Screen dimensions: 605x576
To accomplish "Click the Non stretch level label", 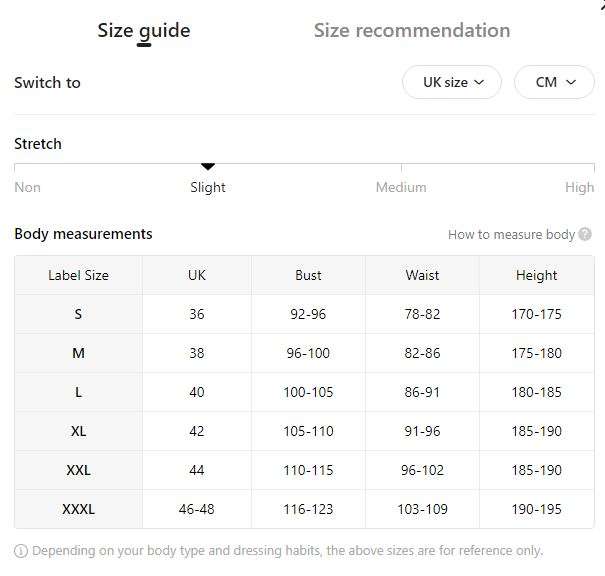I will coord(27,187).
